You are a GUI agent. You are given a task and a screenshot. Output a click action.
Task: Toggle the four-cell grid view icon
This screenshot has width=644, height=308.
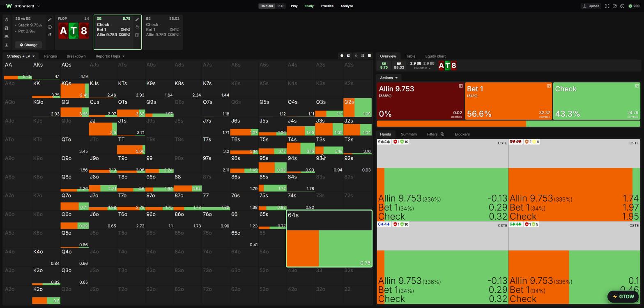click(356, 56)
